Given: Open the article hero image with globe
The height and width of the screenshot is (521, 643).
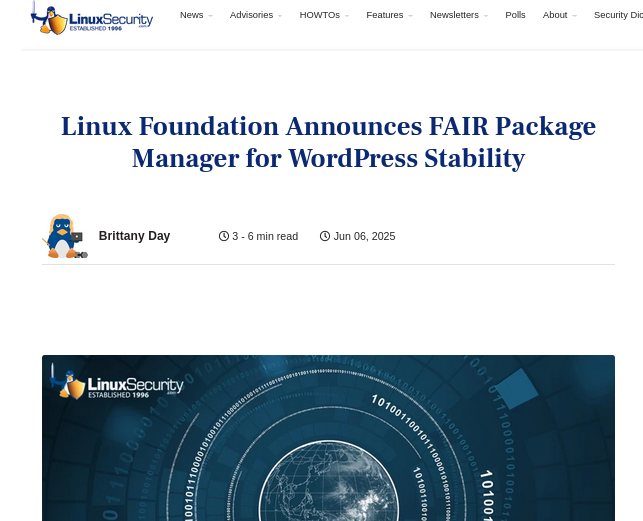Looking at the screenshot, I should point(328,438).
